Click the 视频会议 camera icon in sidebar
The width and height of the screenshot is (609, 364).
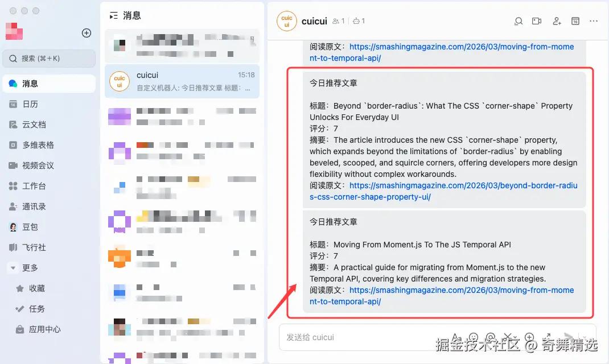coord(13,166)
